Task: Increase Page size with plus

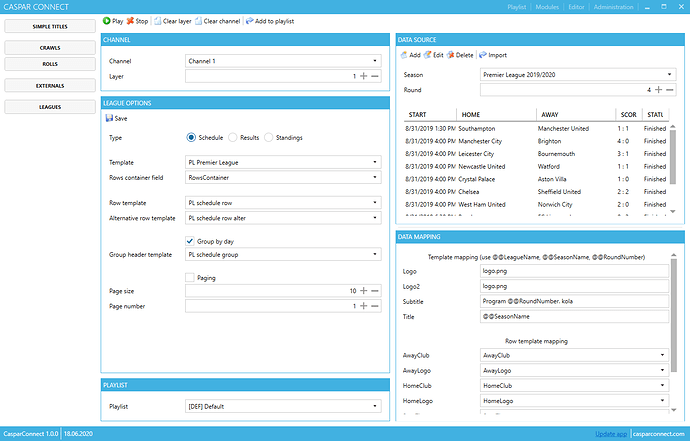Action: pyautogui.click(x=363, y=291)
